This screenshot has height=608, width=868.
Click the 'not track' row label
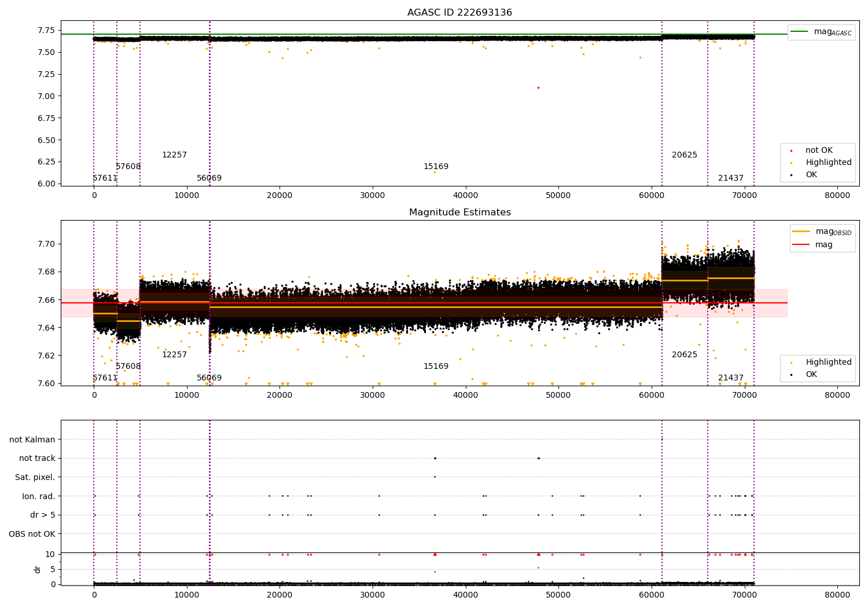tap(37, 459)
